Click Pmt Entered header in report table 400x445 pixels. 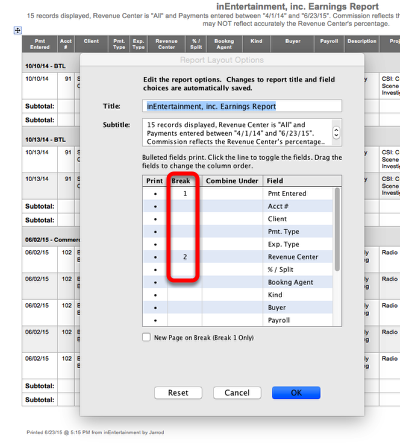(x=40, y=44)
